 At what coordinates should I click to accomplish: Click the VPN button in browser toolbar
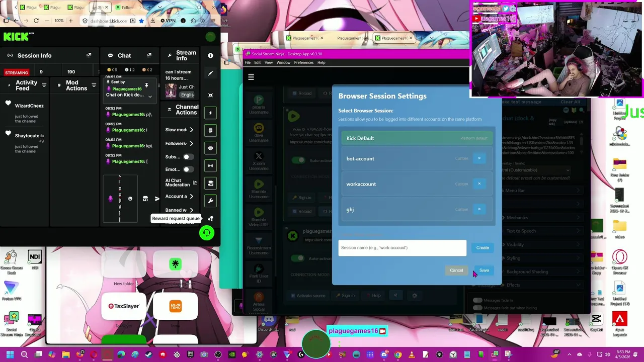tap(168, 21)
